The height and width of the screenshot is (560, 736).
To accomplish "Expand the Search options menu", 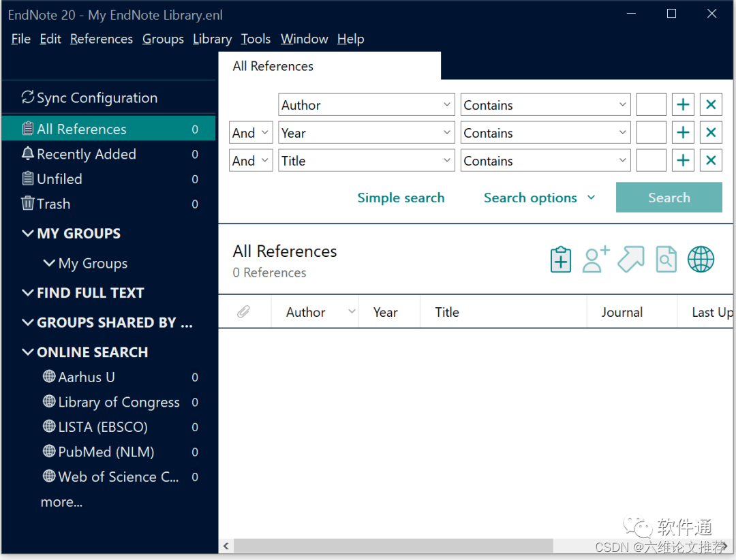I will [539, 198].
